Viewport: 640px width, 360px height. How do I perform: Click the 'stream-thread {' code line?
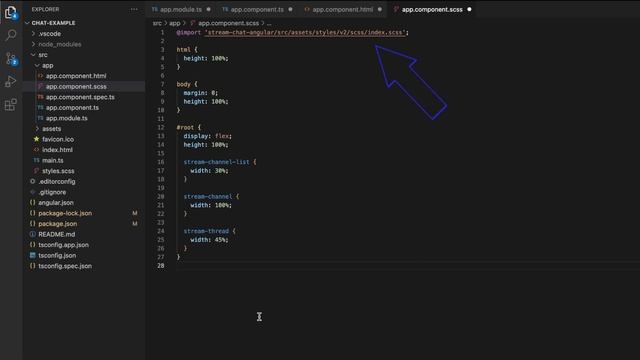(209, 231)
